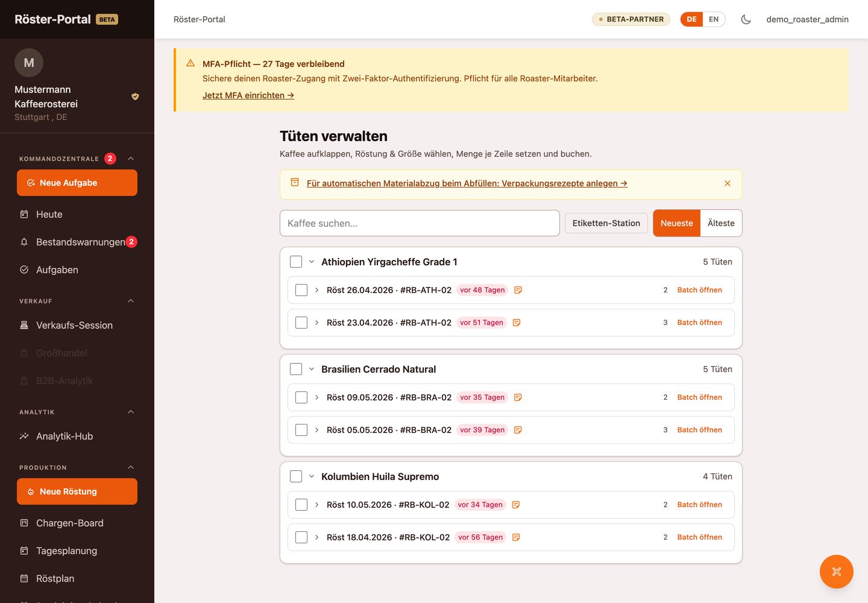868x603 pixels.
Task: Click the Neue Röstung button
Action: [x=77, y=491]
